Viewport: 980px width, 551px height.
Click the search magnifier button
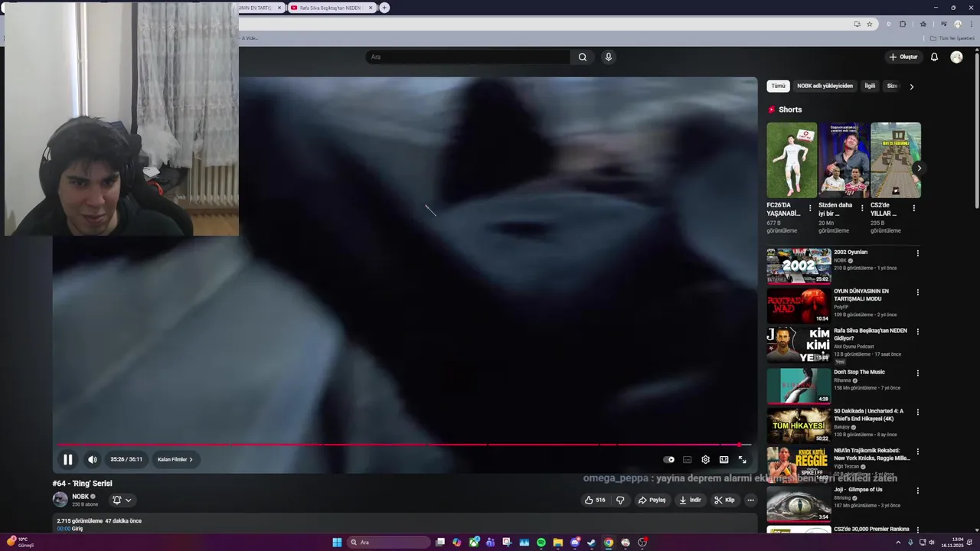click(583, 57)
